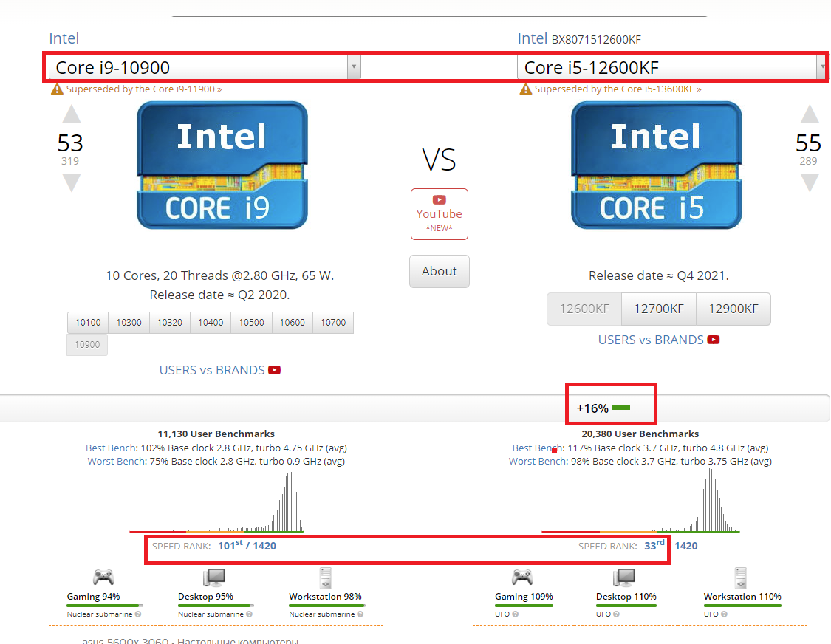This screenshot has width=831, height=644.
Task: Switch to the 10100 model tab
Action: coord(88,322)
